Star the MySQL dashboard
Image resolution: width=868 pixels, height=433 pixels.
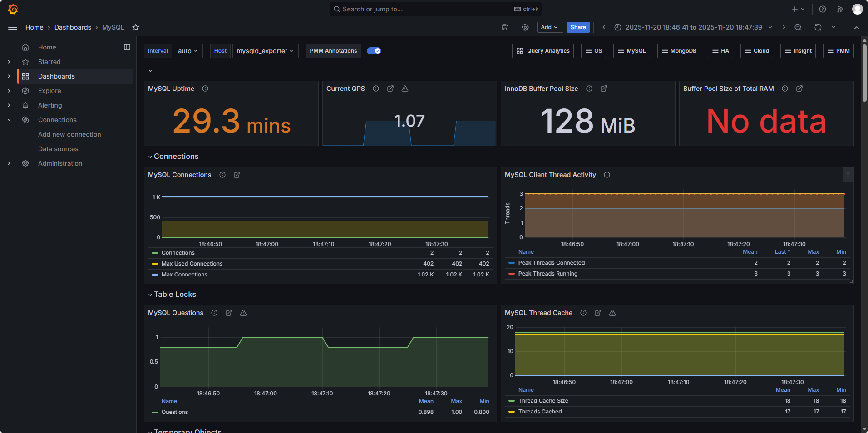coord(136,27)
